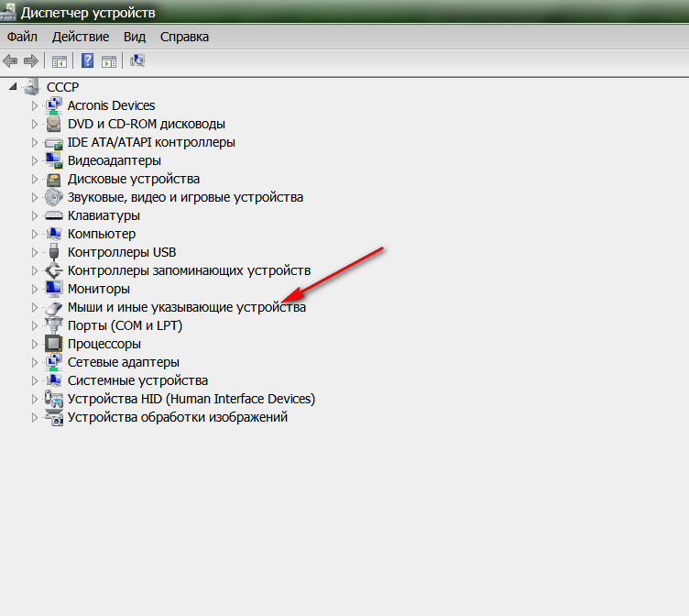Select Устройства HID (Human Interface Devices) label

click(x=191, y=399)
